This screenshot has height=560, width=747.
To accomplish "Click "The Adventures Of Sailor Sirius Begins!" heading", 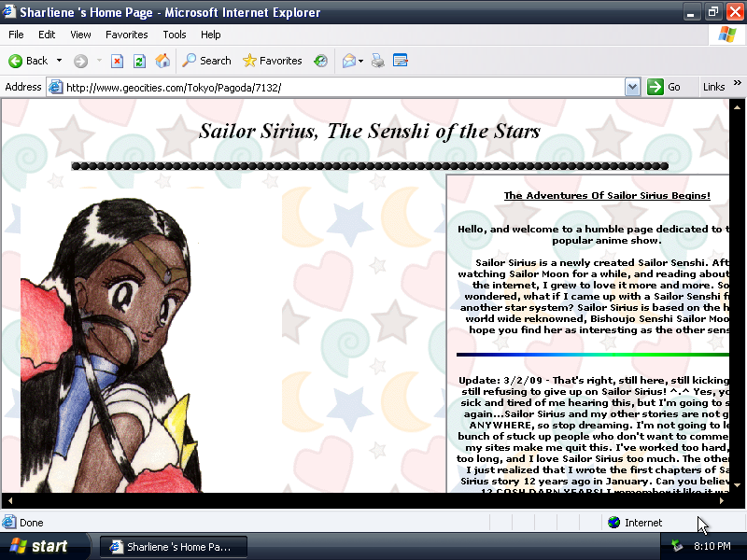I will coord(607,195).
